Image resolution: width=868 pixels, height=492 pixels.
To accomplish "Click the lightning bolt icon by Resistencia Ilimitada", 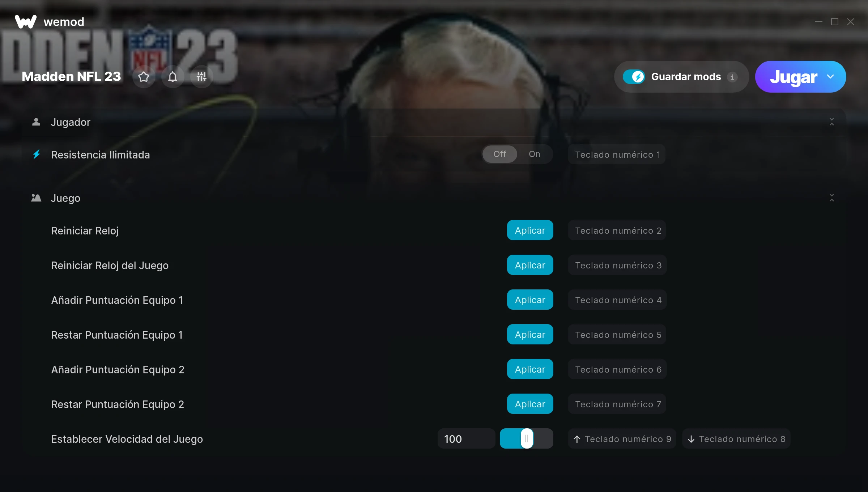I will point(37,154).
